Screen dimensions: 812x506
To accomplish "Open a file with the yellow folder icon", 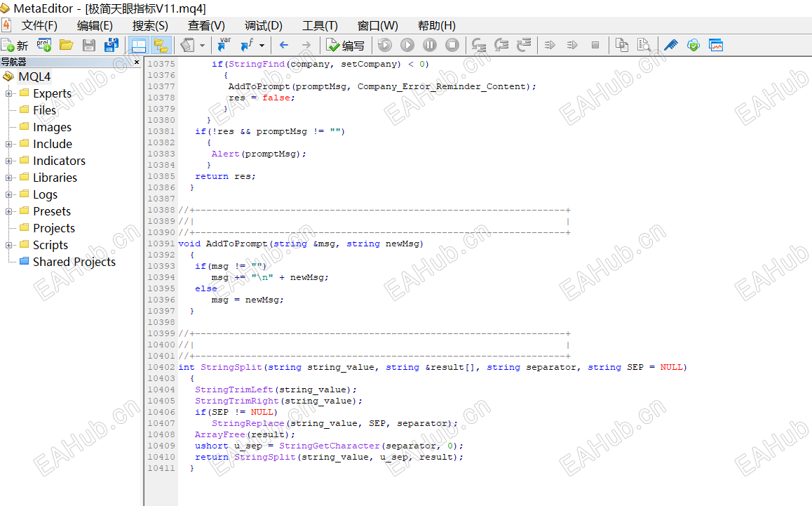I will click(67, 46).
